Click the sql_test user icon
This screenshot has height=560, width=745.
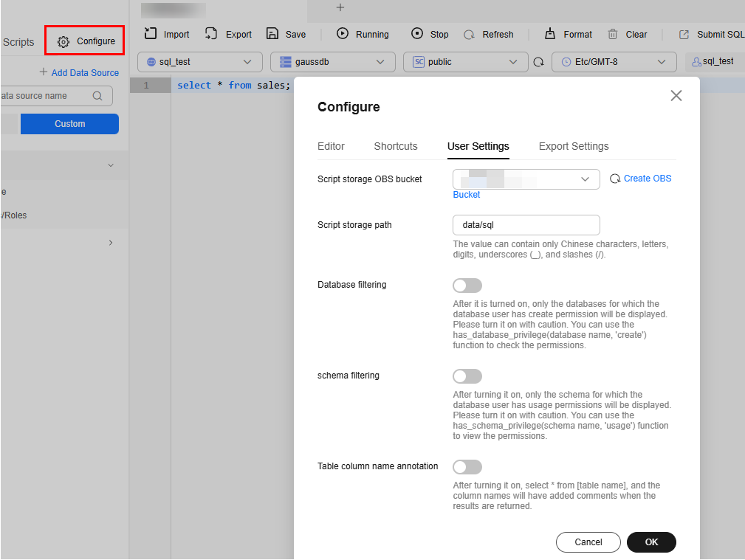[696, 62]
